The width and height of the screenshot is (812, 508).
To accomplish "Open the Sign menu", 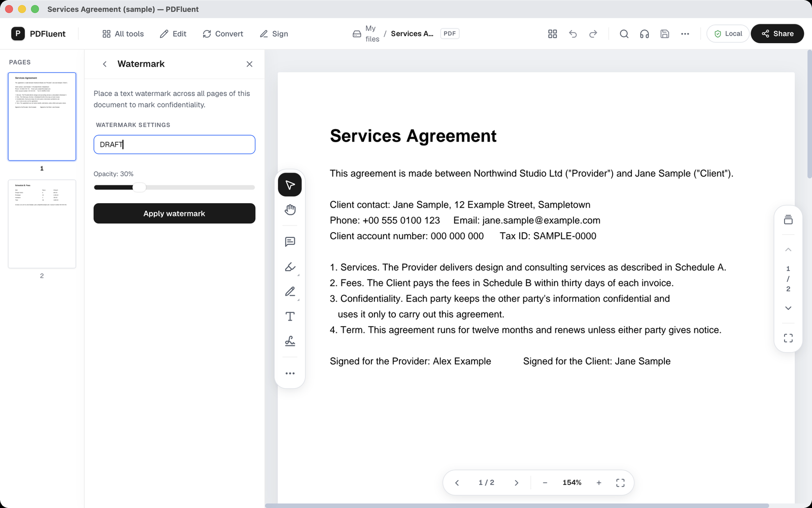I will coord(274,34).
